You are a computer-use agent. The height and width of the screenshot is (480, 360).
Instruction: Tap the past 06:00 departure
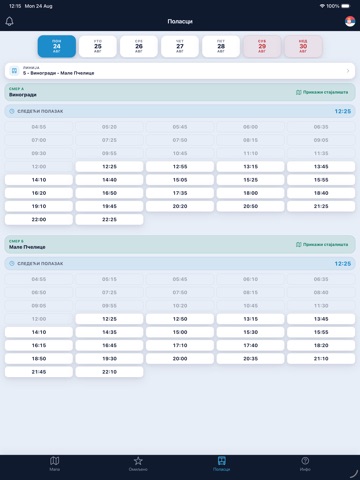coord(250,127)
